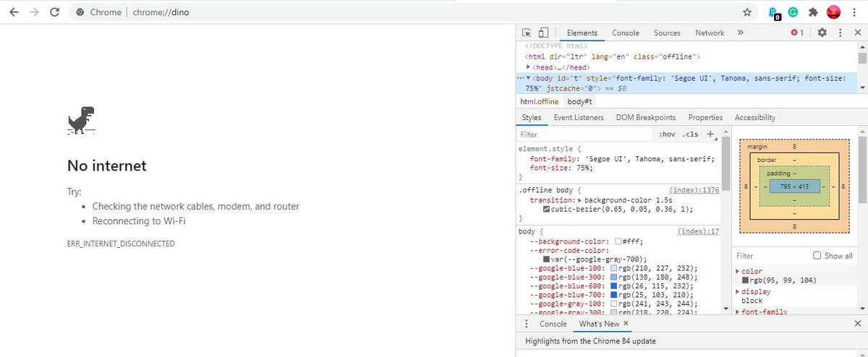The height and width of the screenshot is (357, 868).
Task: Collapse the body element node
Action: [x=529, y=78]
